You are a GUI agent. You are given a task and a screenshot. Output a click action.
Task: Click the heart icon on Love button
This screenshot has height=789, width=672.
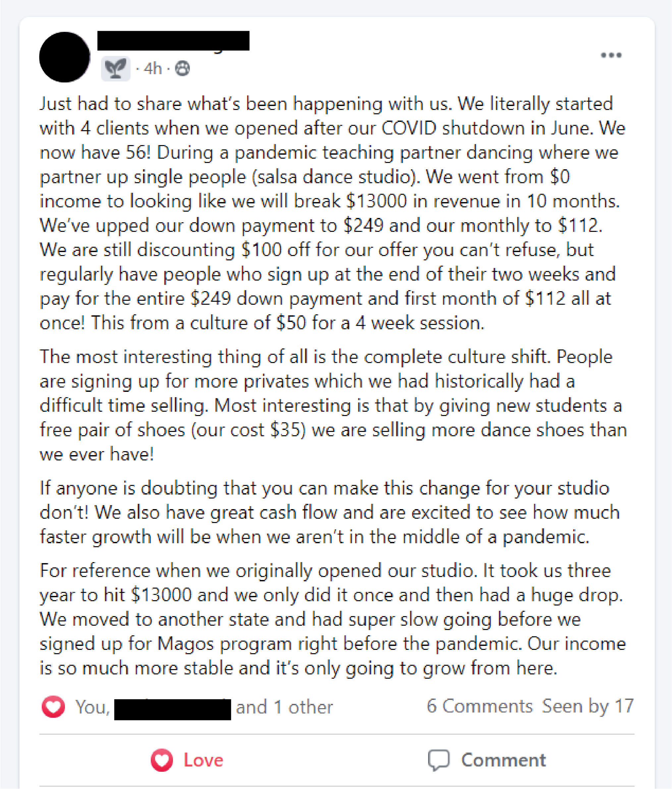pos(162,760)
